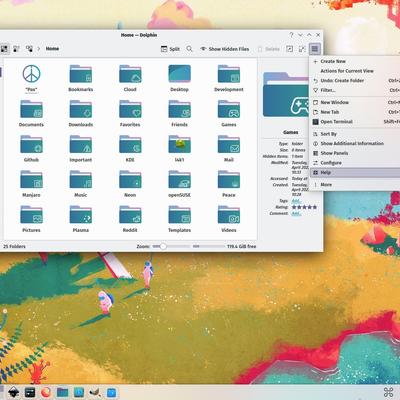
Task: Select the Music folder
Action: pos(81,184)
